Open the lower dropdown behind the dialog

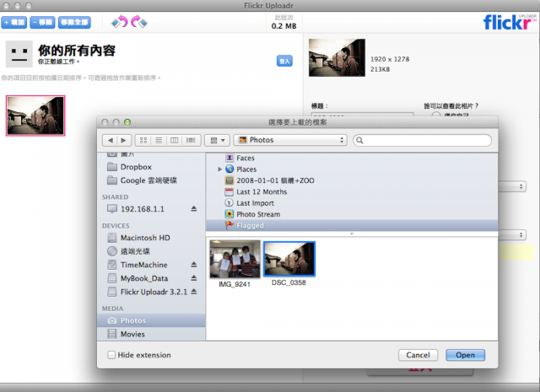[512, 234]
